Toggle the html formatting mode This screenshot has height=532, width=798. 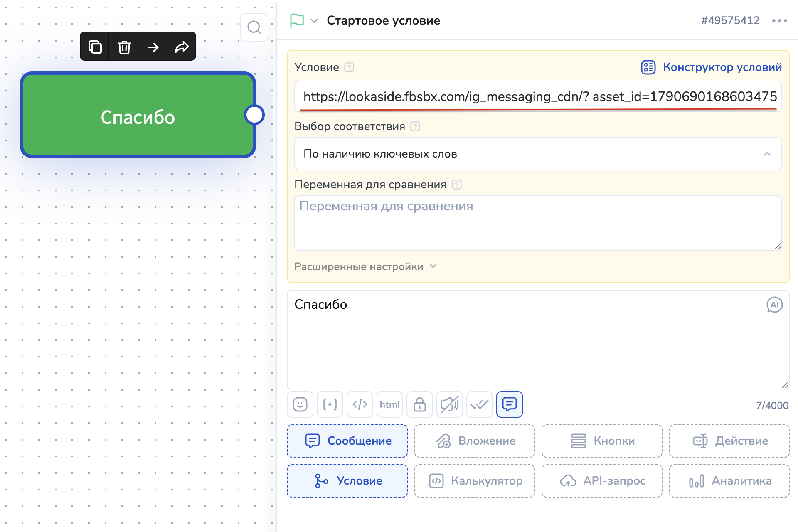point(389,404)
